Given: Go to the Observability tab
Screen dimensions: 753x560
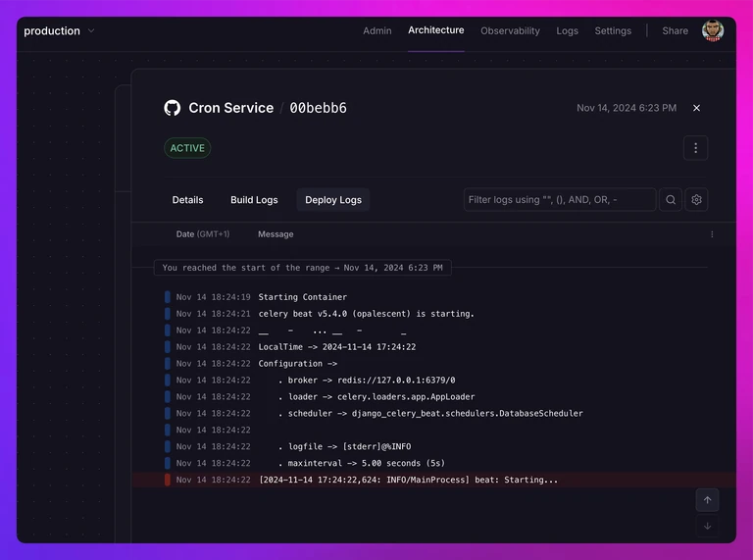Looking at the screenshot, I should (x=510, y=30).
